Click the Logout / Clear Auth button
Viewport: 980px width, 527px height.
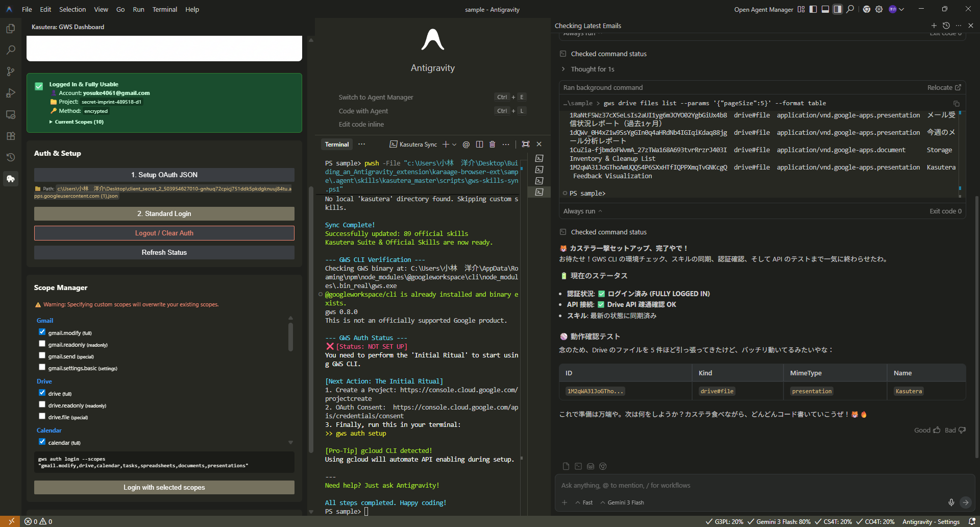pyautogui.click(x=164, y=233)
